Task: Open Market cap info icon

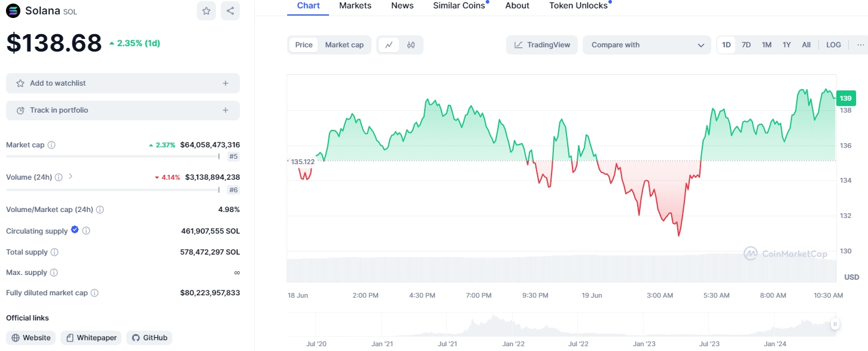Action: [51, 145]
